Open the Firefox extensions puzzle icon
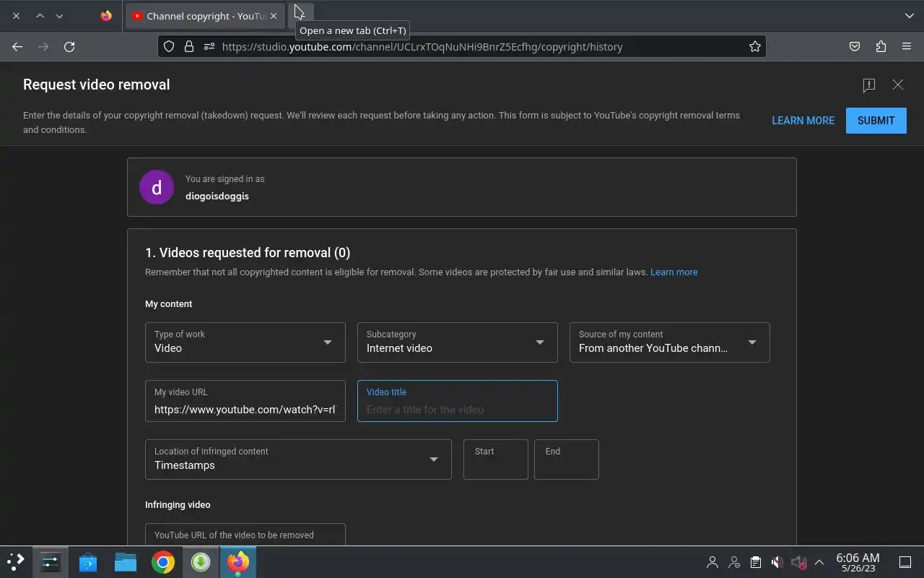 pos(881,46)
